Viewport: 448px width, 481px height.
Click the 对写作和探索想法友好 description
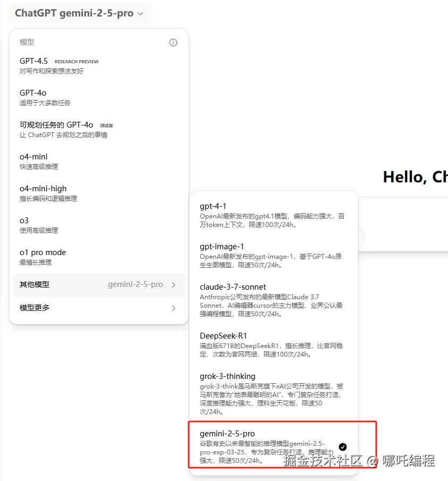[52, 71]
